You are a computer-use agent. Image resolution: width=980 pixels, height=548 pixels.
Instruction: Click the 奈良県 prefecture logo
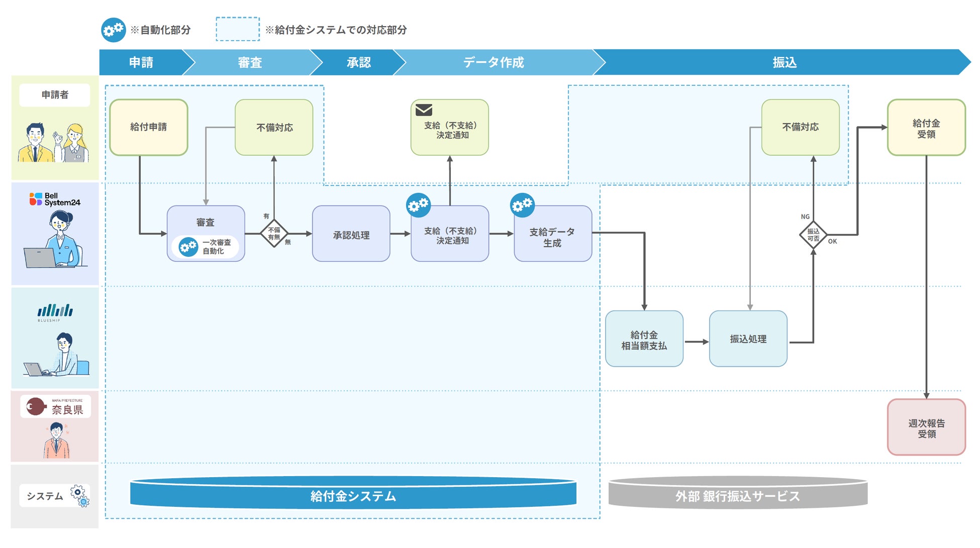(55, 406)
